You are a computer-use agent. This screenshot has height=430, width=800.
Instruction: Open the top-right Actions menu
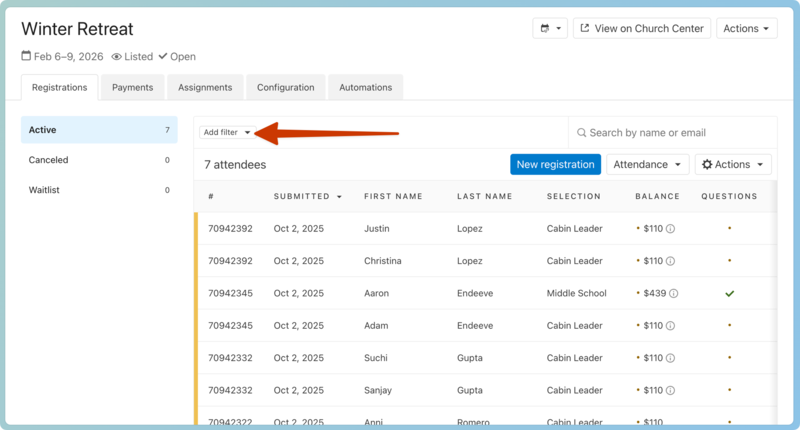(x=746, y=29)
